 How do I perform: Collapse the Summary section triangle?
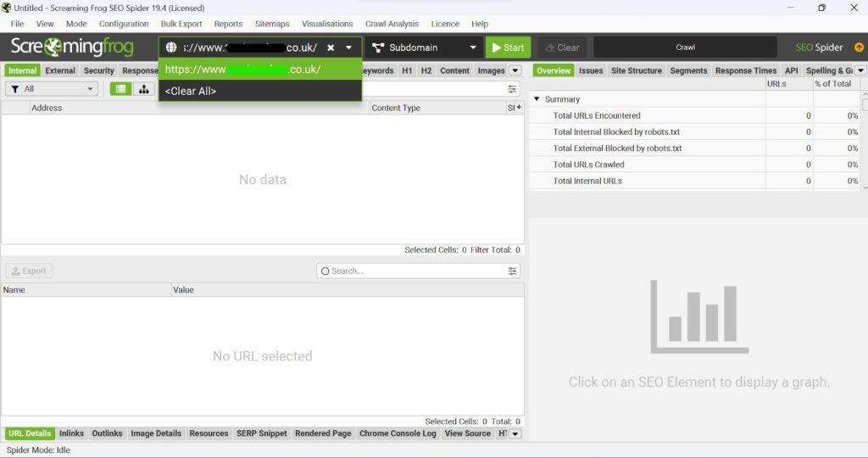[x=537, y=98]
